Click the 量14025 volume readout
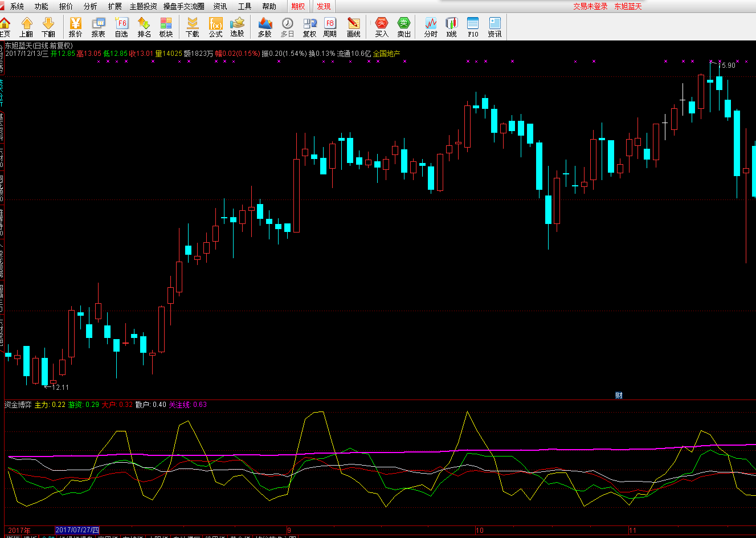756x538 pixels. click(x=169, y=54)
